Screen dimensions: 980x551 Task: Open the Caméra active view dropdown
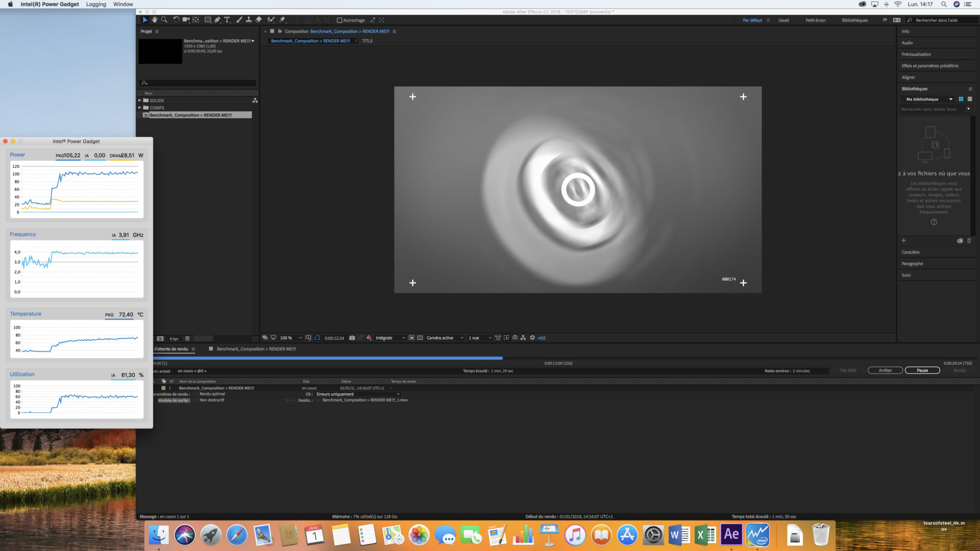point(445,338)
